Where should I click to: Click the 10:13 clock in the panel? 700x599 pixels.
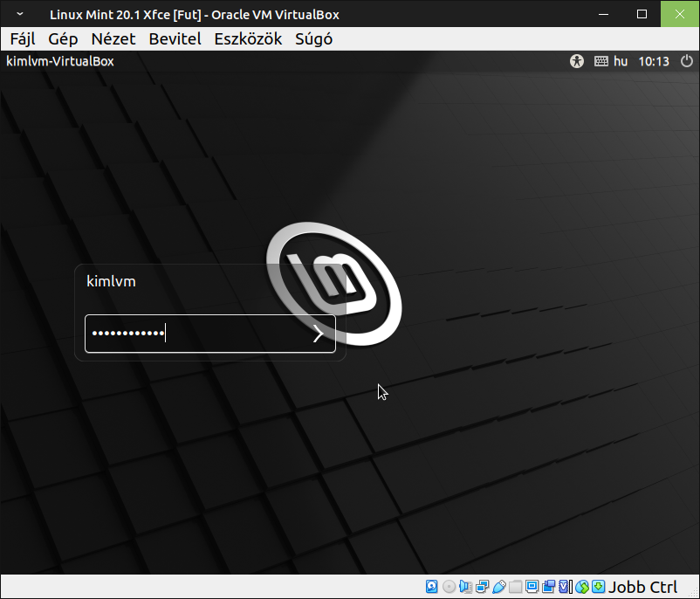click(654, 61)
